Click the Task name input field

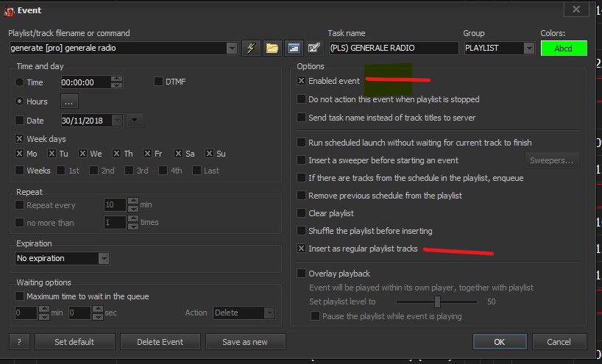point(393,48)
